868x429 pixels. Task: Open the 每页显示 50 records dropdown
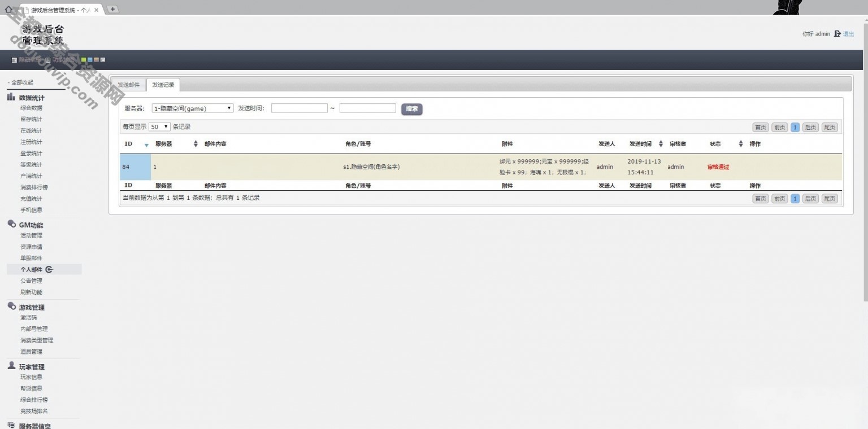click(x=159, y=127)
